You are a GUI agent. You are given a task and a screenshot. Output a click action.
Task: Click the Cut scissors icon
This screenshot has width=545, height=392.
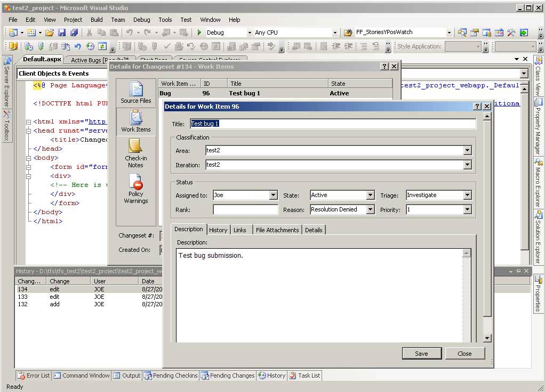(90, 32)
